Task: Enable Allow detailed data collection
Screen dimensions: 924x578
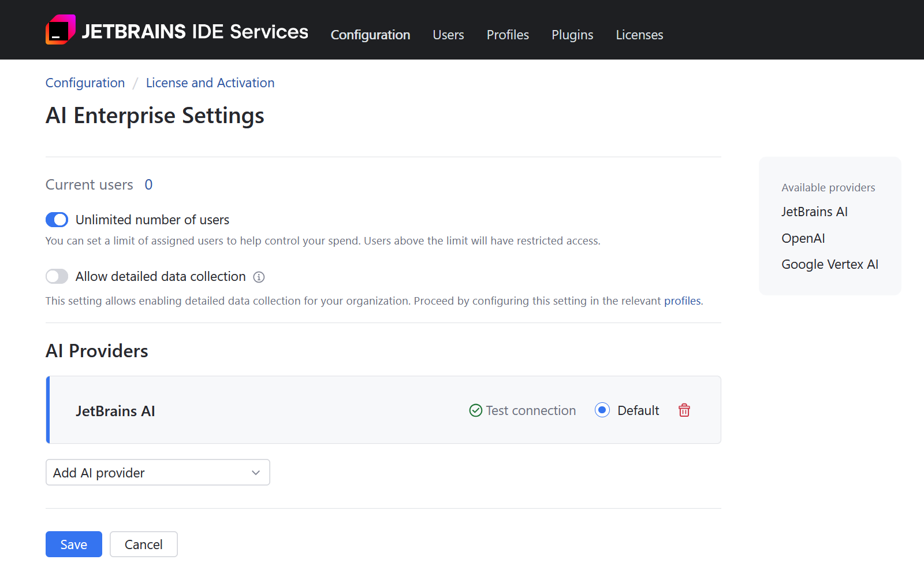Action: pyautogui.click(x=57, y=277)
